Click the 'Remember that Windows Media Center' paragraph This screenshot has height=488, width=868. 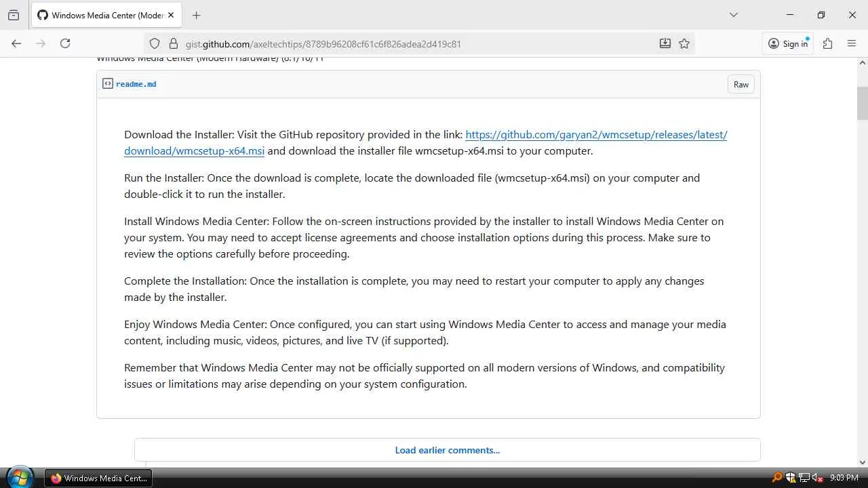point(425,375)
